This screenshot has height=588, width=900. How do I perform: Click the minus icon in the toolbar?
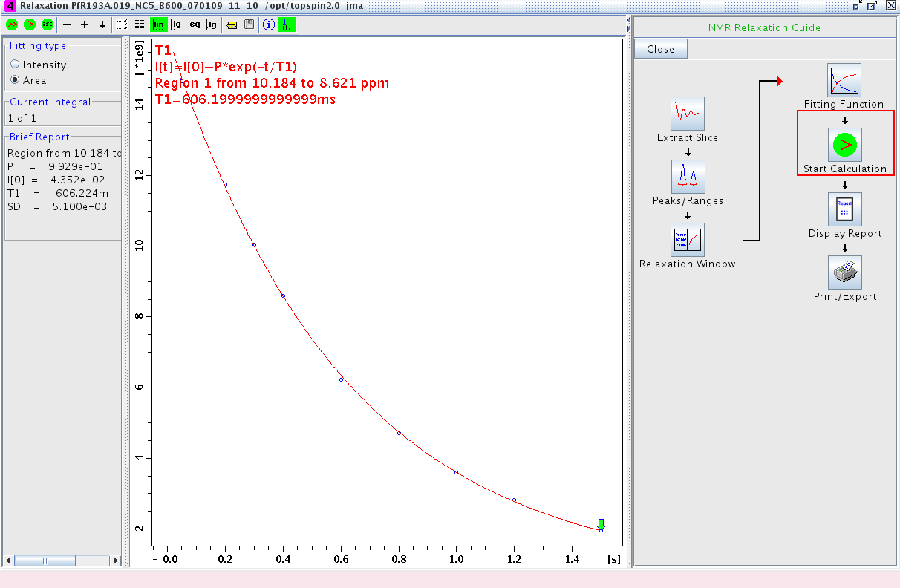[x=67, y=24]
